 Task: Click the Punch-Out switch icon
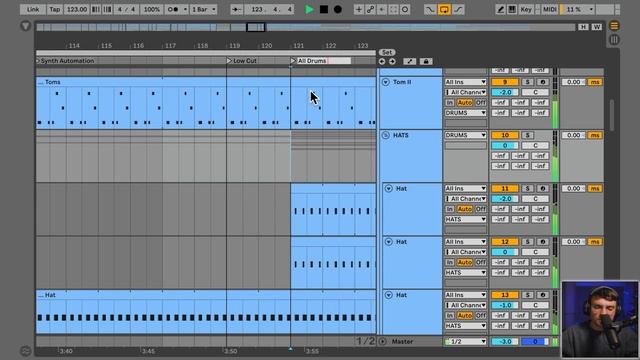point(458,9)
